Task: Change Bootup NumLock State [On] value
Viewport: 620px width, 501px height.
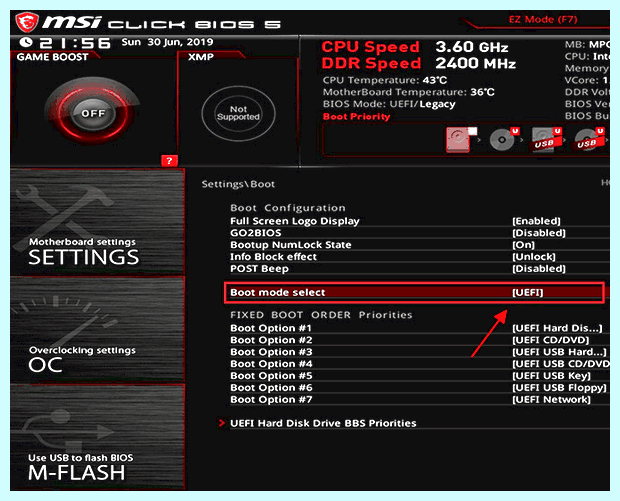Action: tap(523, 245)
